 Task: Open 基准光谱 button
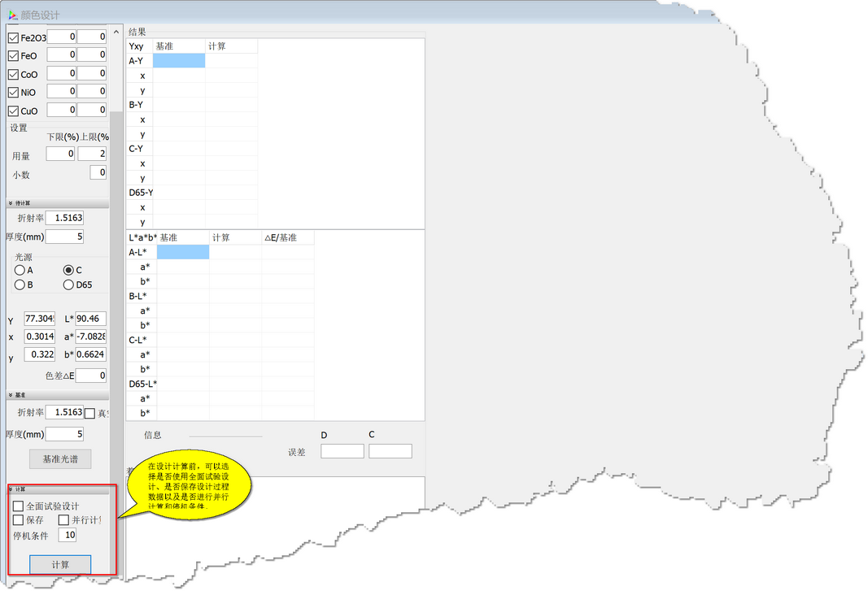[x=60, y=459]
